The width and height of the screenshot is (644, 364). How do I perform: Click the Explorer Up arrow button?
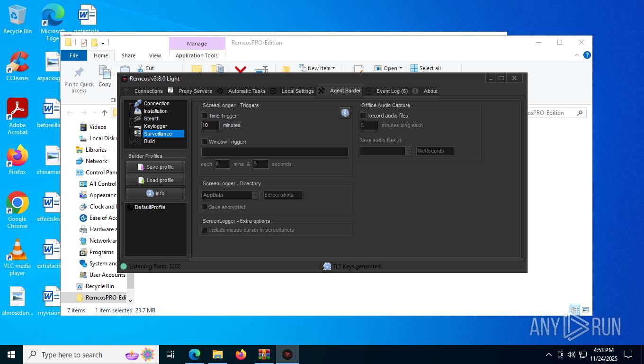coord(105,113)
